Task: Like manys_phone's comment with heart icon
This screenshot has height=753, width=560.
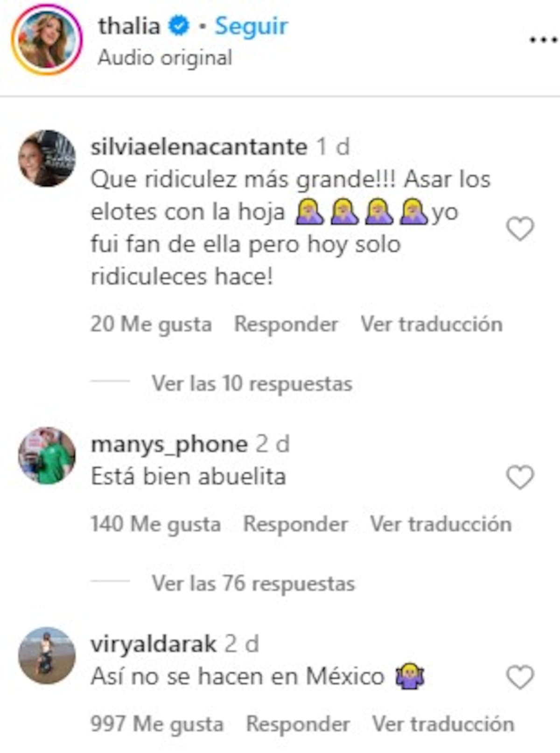Action: click(x=520, y=477)
